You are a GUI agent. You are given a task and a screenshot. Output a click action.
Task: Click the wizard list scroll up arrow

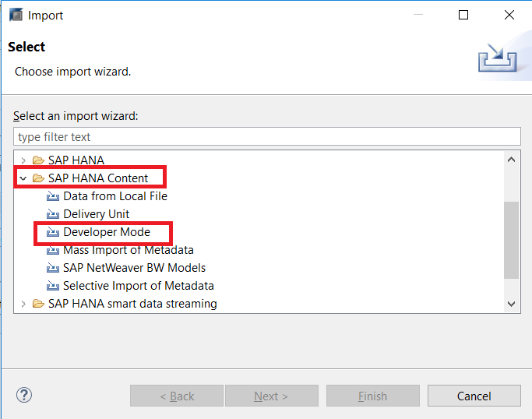click(x=511, y=160)
